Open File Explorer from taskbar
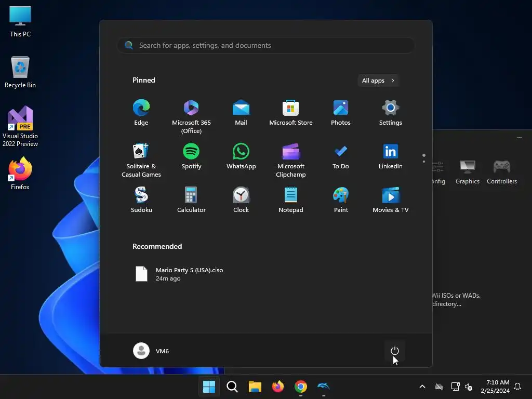Image resolution: width=532 pixels, height=399 pixels. pyautogui.click(x=255, y=387)
